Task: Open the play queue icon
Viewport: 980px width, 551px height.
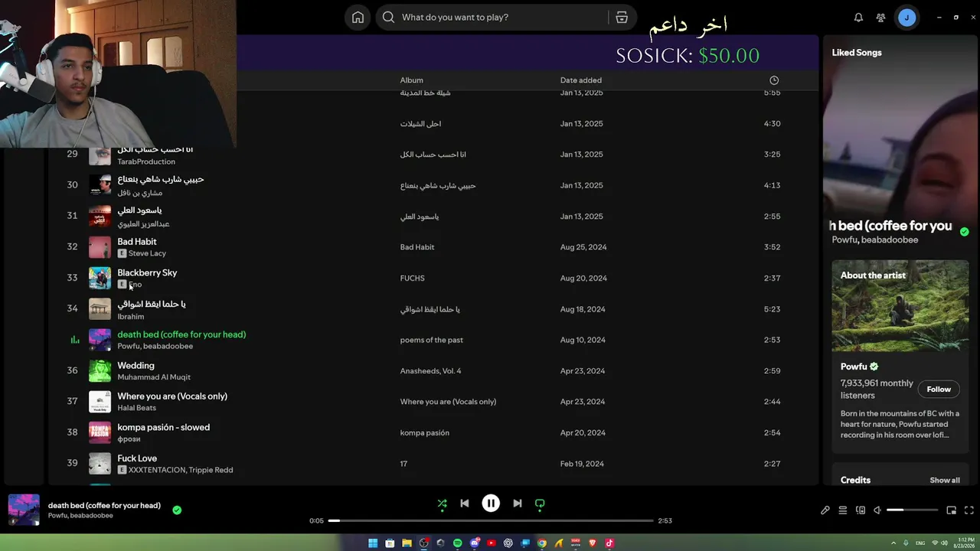Action: (x=843, y=510)
